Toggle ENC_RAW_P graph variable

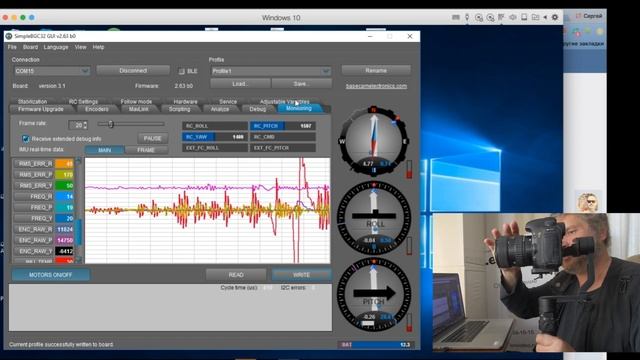(34, 240)
